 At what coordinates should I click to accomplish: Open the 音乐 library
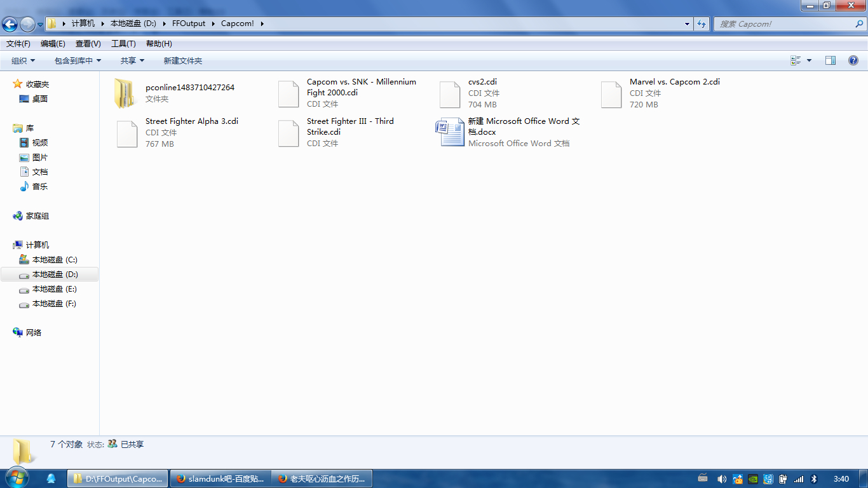40,186
